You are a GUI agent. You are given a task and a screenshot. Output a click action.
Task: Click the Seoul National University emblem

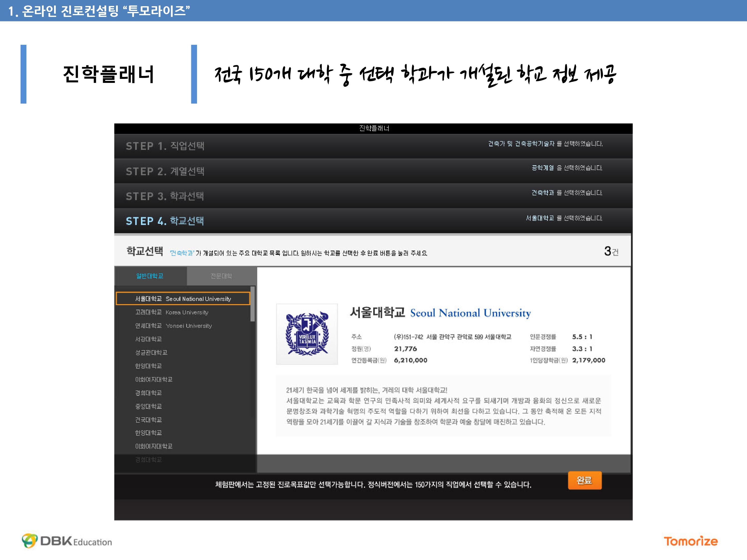pyautogui.click(x=307, y=334)
